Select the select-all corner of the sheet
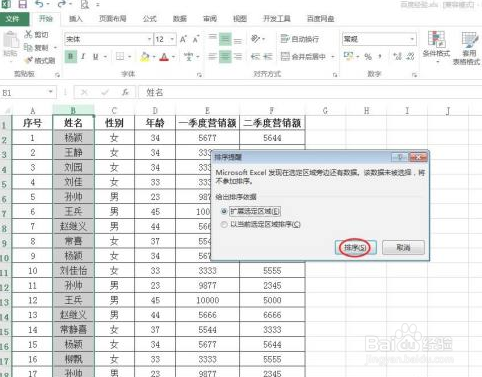 tap(6, 110)
